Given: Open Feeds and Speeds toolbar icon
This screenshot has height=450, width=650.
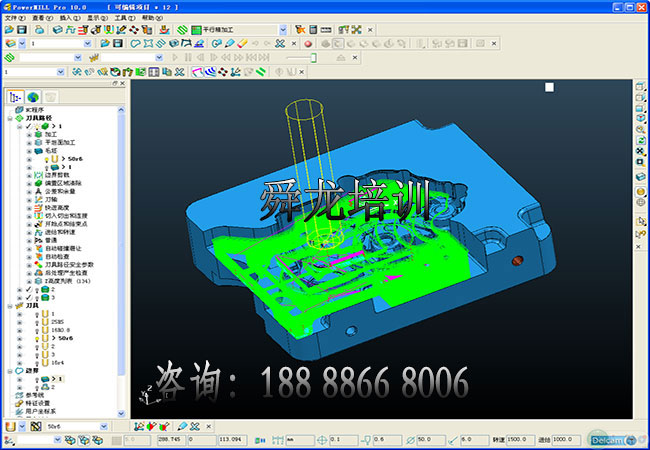Looking at the screenshot, I should 70,30.
